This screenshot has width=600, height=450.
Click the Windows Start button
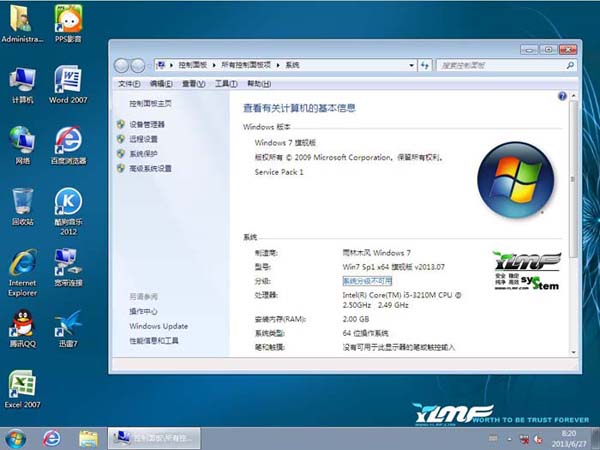click(16, 438)
